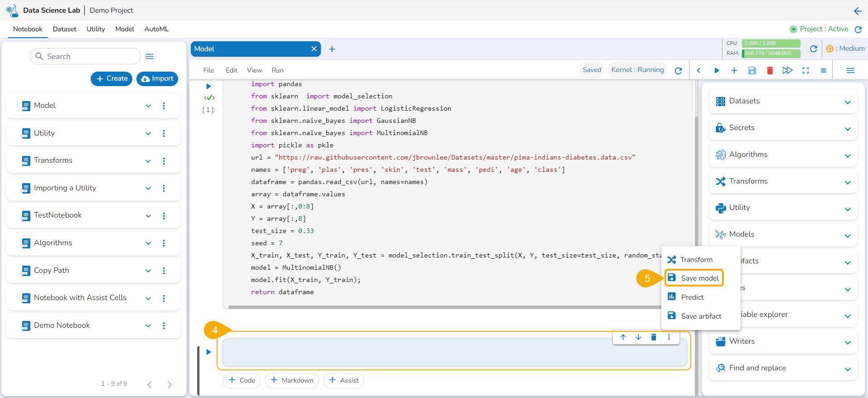Close the Model notebook tab
The image size is (868, 398).
[314, 49]
